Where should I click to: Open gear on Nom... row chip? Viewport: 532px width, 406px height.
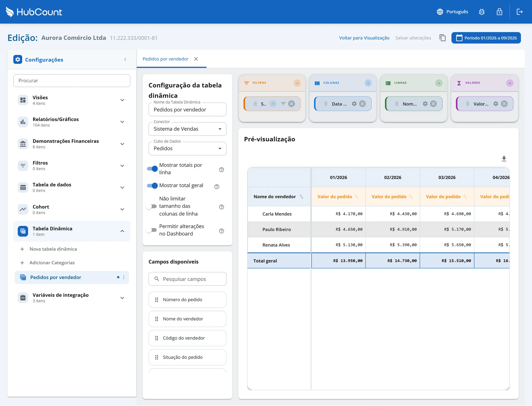coord(425,104)
